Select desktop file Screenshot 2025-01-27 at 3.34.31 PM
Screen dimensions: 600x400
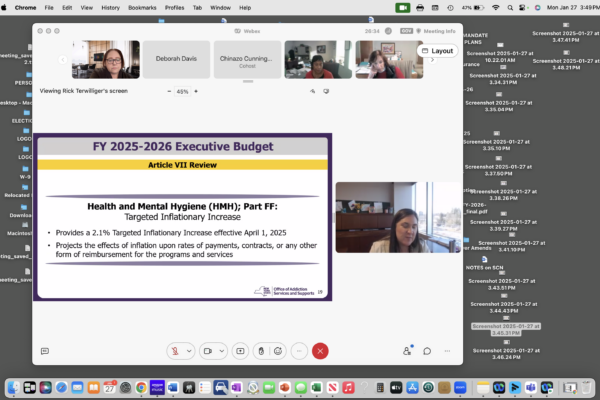(x=503, y=75)
